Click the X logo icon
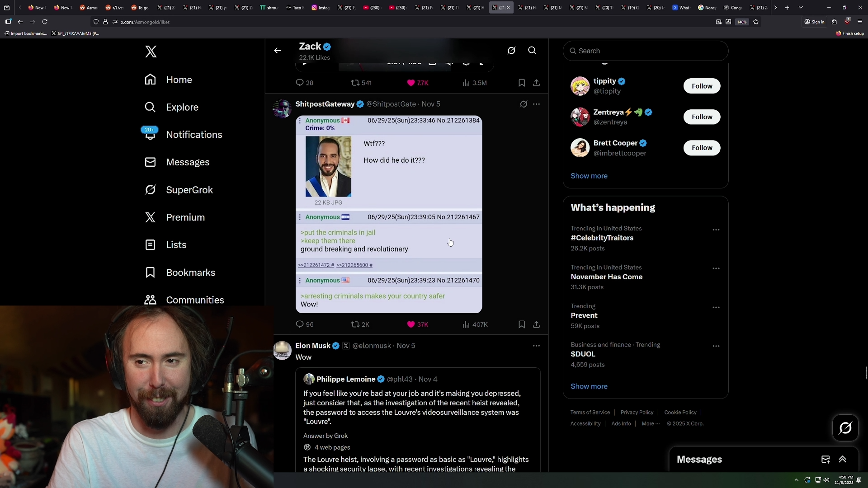 pos(151,52)
